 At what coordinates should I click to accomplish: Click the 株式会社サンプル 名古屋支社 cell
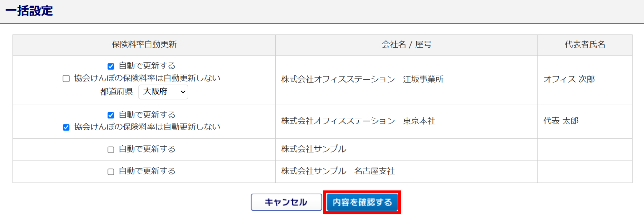(406, 171)
